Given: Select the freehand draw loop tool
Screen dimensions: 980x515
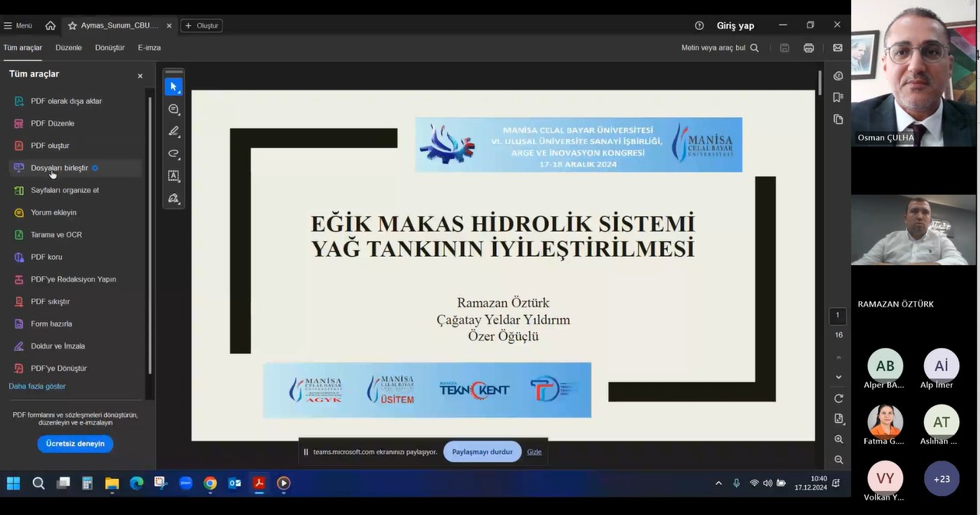Looking at the screenshot, I should point(173,153).
